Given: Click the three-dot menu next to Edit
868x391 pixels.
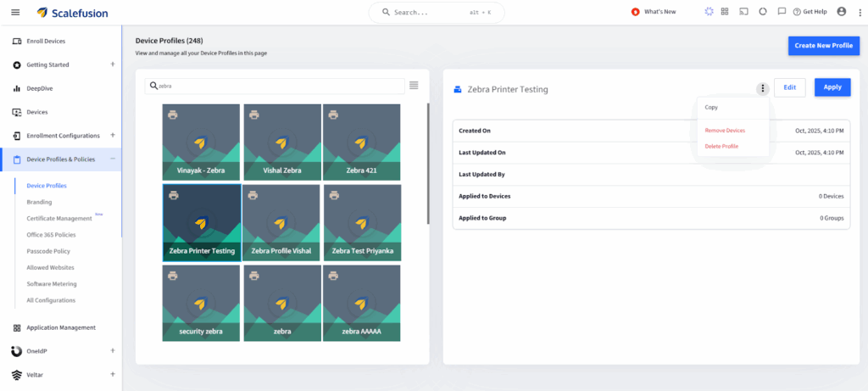Looking at the screenshot, I should coord(763,87).
